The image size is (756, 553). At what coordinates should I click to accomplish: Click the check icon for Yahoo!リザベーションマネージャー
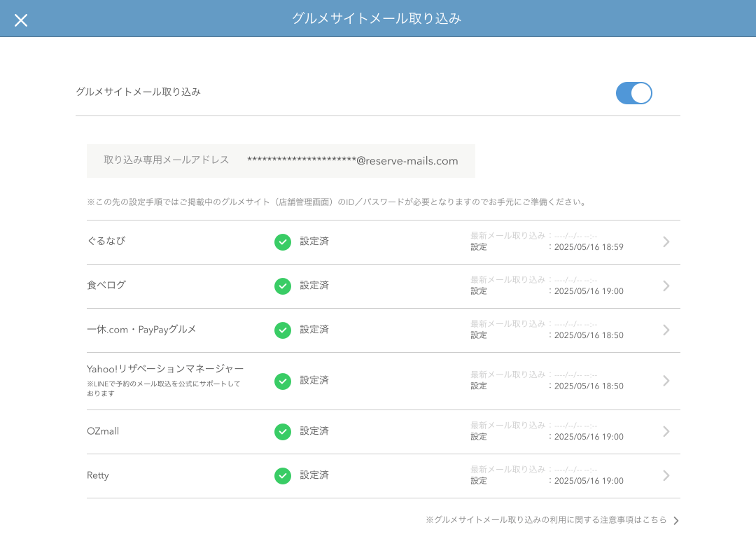point(283,381)
